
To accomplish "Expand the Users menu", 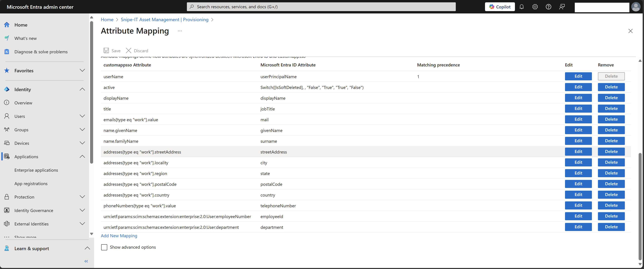I will 82,116.
